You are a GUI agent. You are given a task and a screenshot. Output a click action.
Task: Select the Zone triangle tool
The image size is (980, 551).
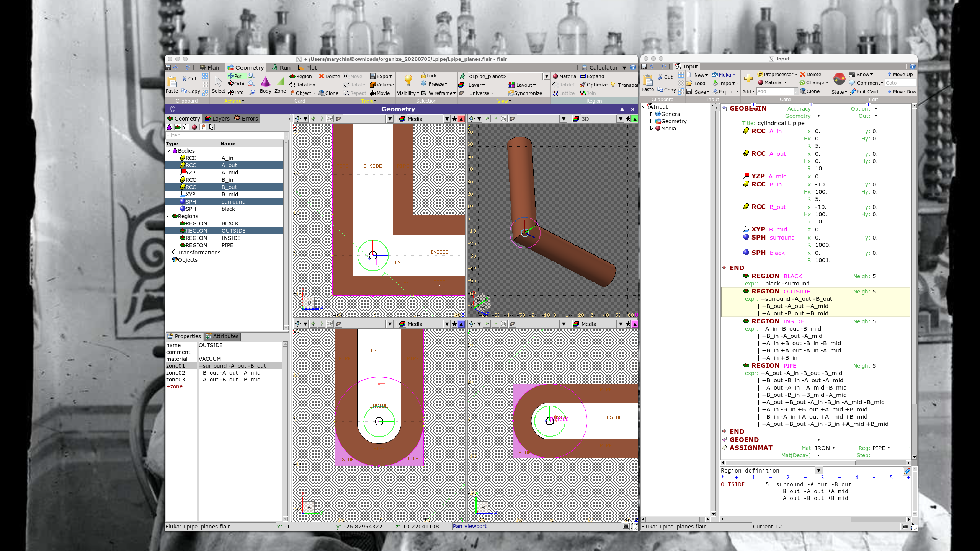click(280, 81)
